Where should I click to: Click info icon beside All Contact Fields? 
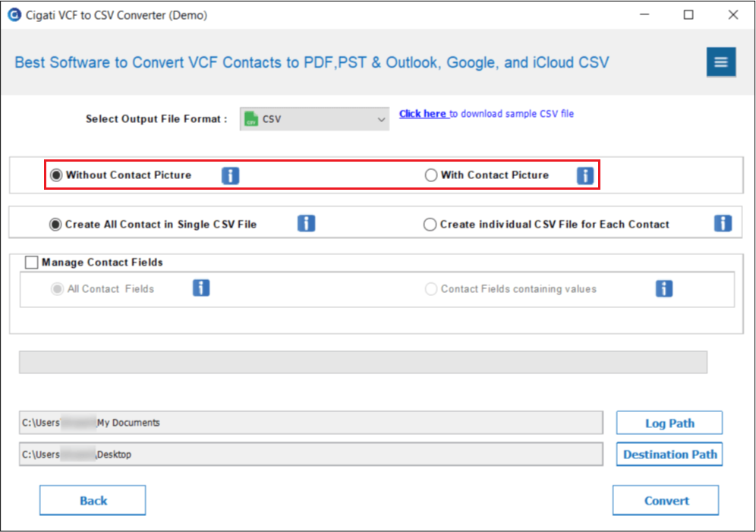pos(201,288)
